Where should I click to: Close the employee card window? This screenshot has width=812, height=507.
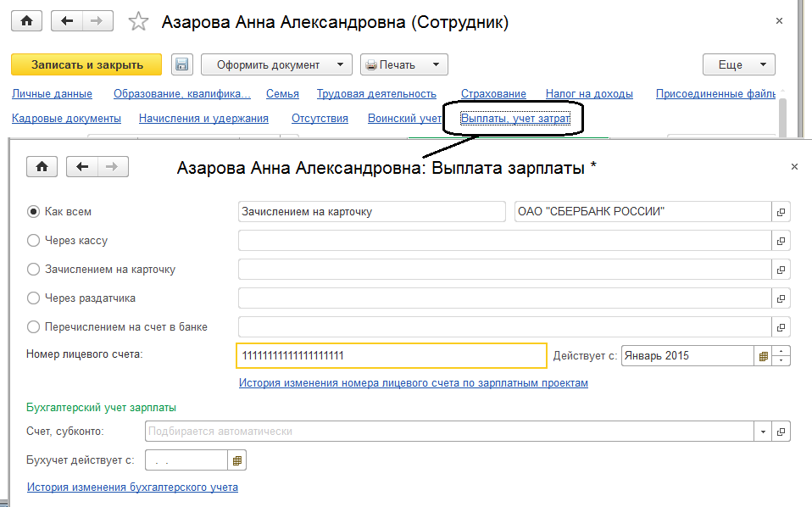[x=779, y=21]
